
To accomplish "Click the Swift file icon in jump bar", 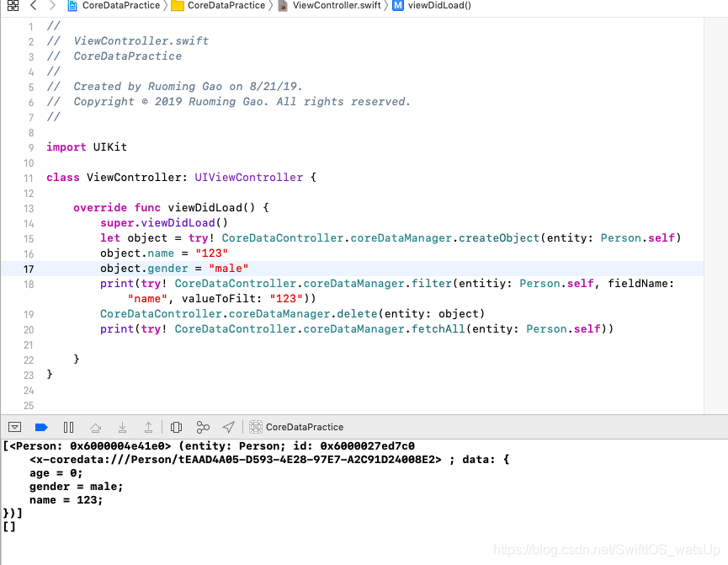I will tap(282, 6).
